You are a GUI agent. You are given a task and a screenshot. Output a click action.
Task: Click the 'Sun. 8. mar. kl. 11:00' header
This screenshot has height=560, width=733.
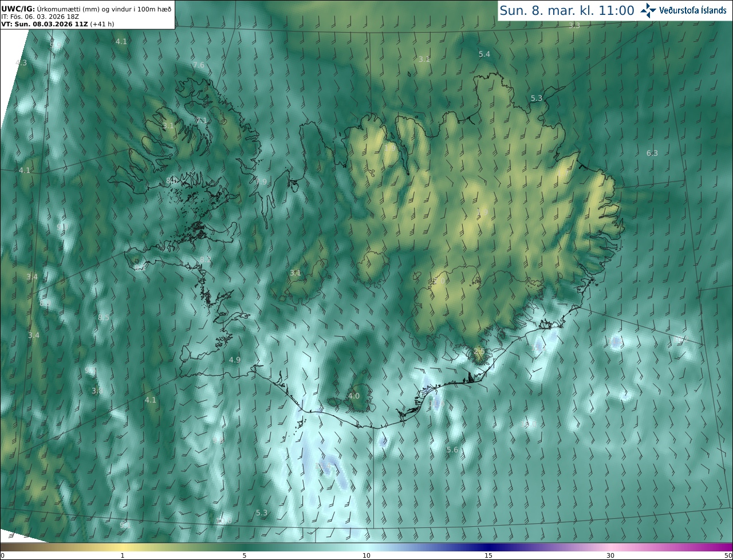[x=567, y=10]
